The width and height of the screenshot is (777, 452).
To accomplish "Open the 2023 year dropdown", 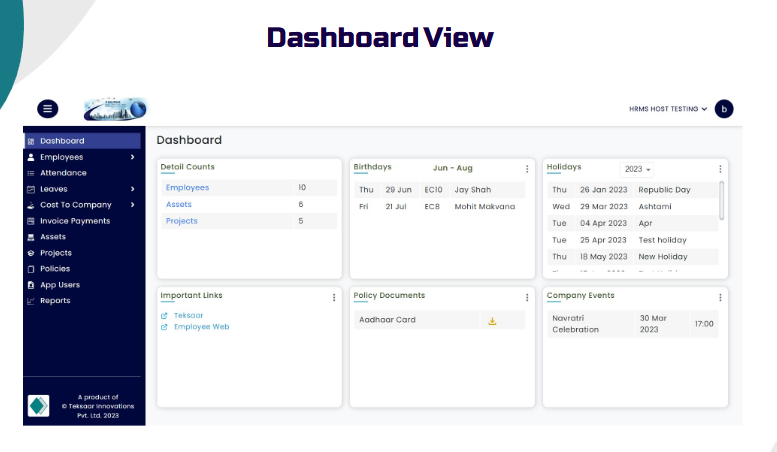I will point(636,169).
